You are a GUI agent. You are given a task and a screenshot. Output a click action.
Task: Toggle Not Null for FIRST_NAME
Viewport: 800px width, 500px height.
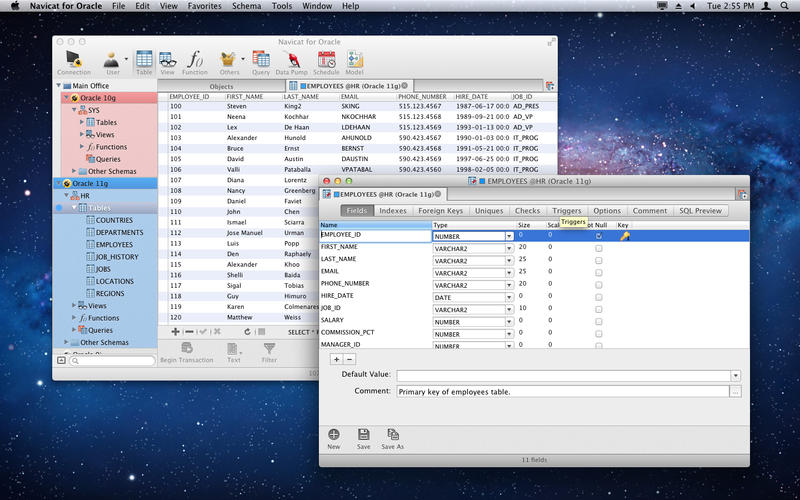(598, 248)
